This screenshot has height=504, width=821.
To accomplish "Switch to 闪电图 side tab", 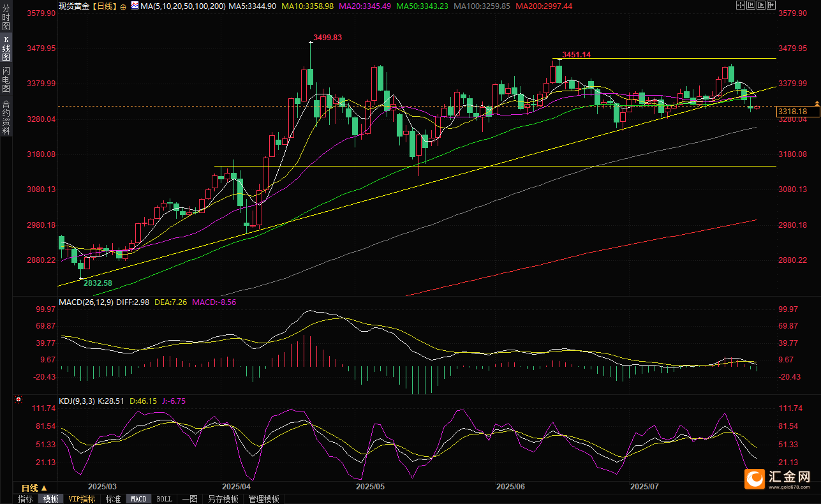I will tap(6, 79).
